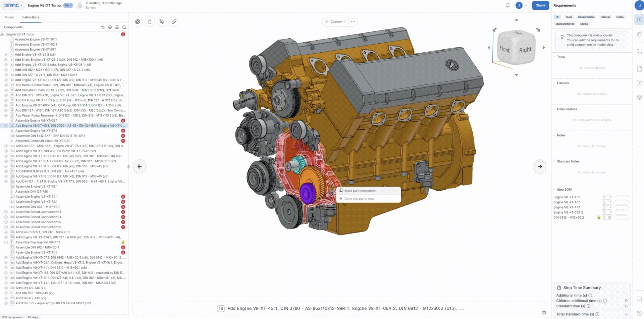Select the Media filter chip
Image resolution: width=644 pixels, height=319 pixels.
coord(584,24)
